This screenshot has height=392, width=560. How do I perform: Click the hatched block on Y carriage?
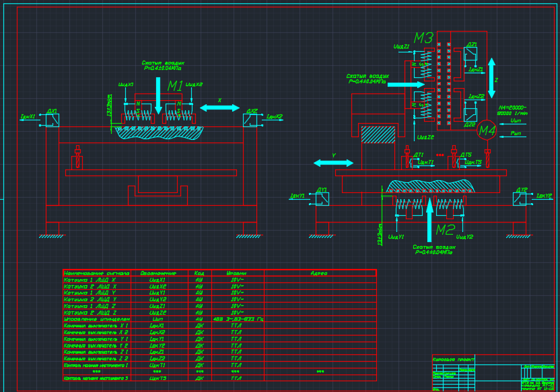point(378,134)
